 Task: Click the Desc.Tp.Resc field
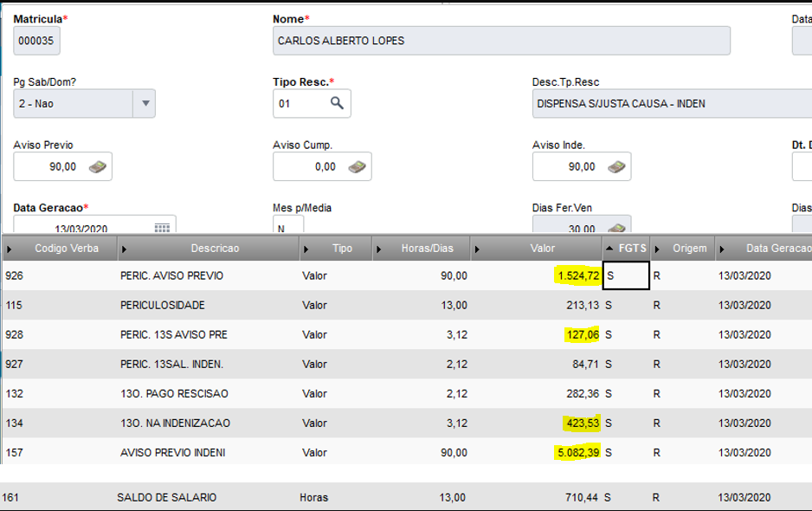click(x=672, y=104)
